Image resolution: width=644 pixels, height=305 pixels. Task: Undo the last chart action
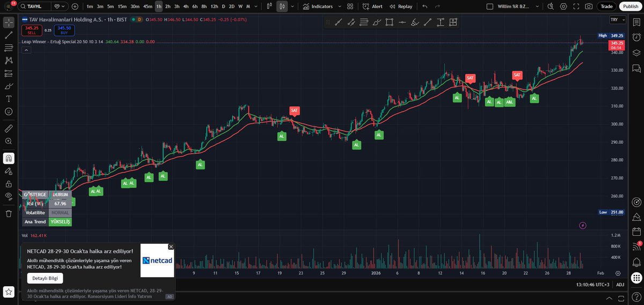point(425,6)
